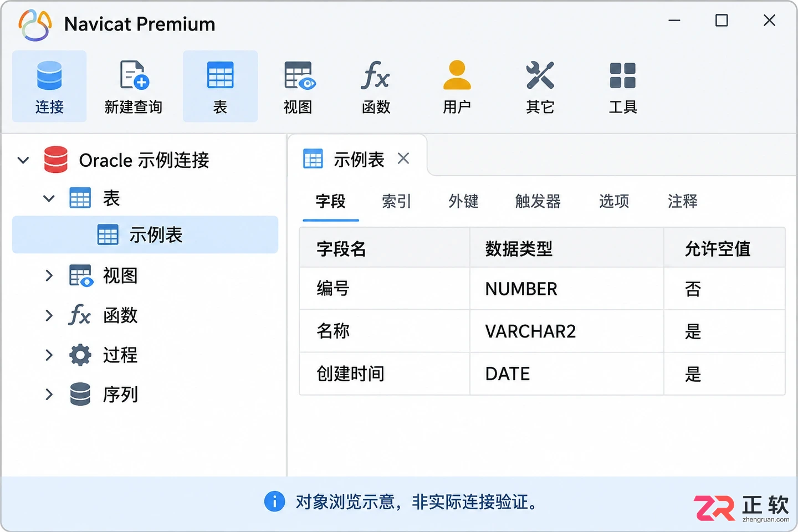Click the 视图 view toolbar icon
The height and width of the screenshot is (532, 798).
(x=300, y=75)
